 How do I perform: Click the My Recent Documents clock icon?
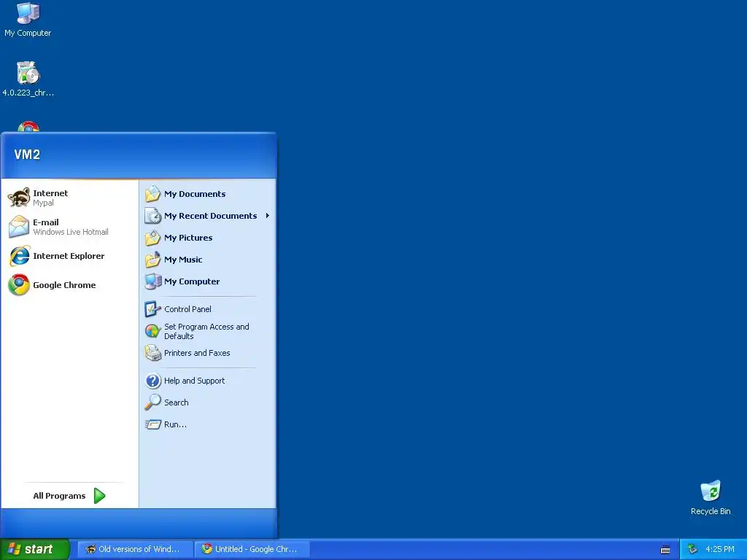pyautogui.click(x=153, y=216)
